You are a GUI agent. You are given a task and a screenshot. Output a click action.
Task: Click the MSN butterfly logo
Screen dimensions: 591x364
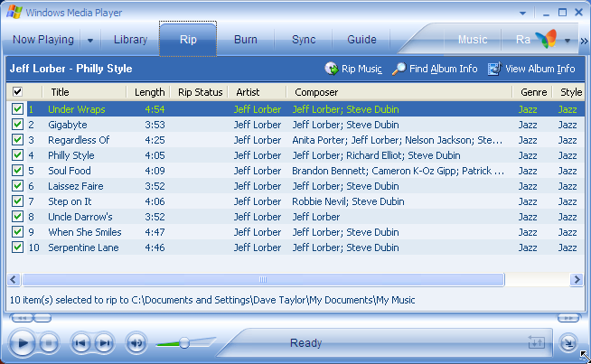pos(546,39)
